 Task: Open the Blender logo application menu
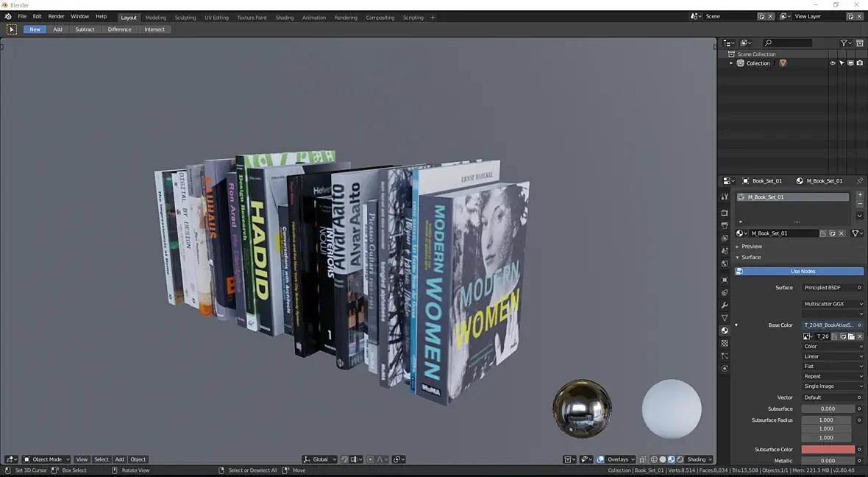click(x=8, y=17)
